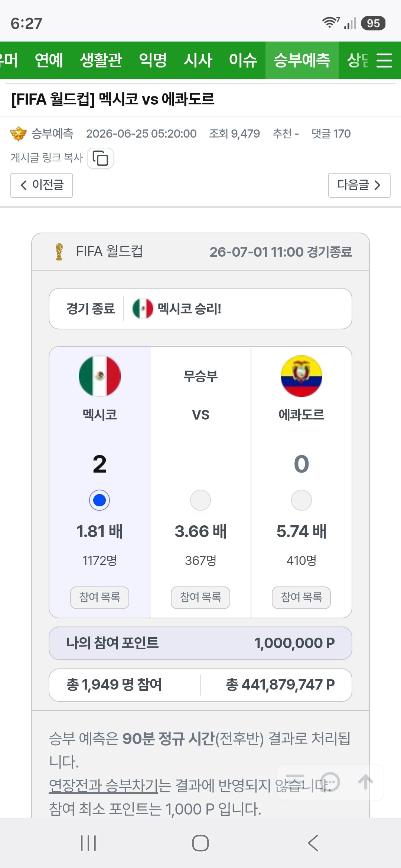Tap the Mexico flag in the prediction column
401x868 pixels.
pyautogui.click(x=100, y=376)
